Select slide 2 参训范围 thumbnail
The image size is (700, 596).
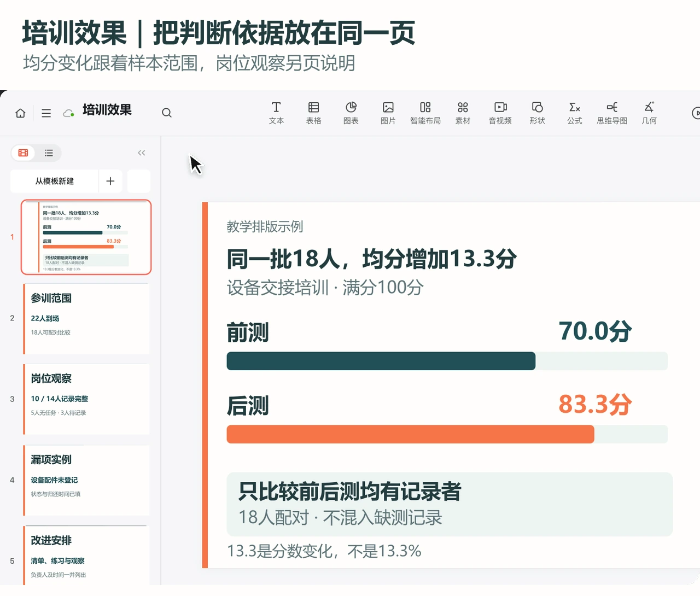pyautogui.click(x=86, y=318)
